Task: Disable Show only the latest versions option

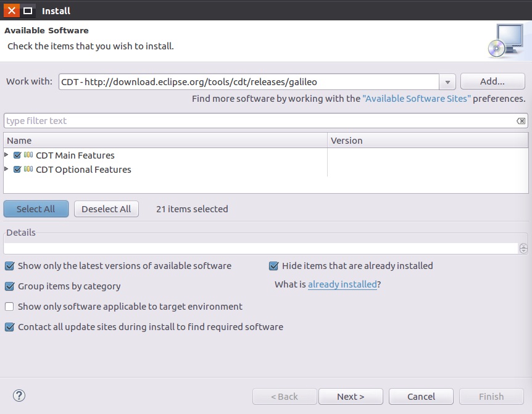Action: click(9, 266)
